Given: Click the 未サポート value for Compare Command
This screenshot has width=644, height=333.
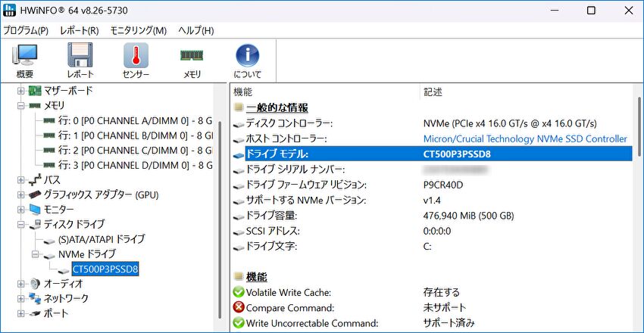Looking at the screenshot, I should tap(445, 307).
